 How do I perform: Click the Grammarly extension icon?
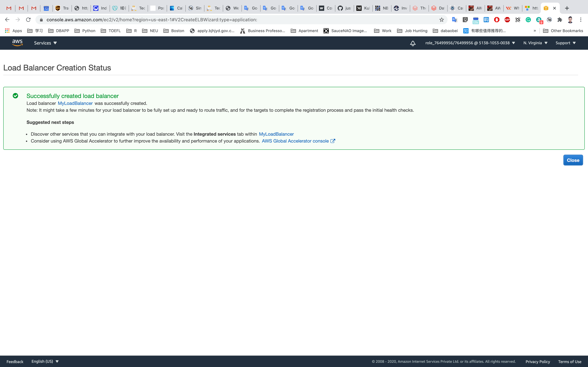tap(528, 20)
